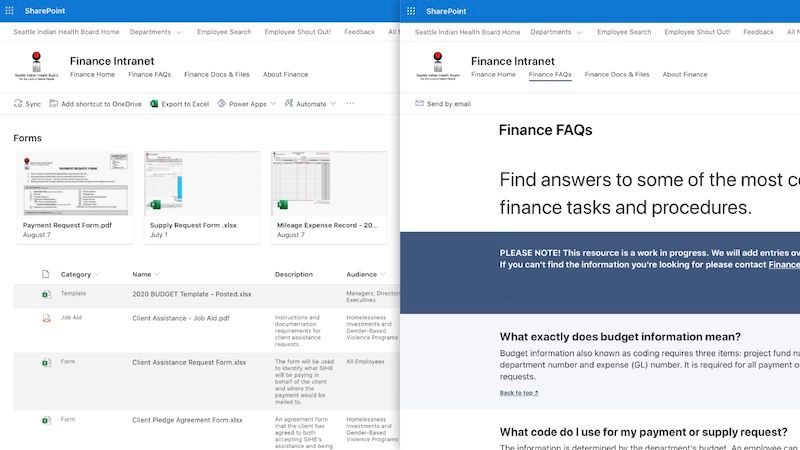Select Finance FAQs tab in right window
This screenshot has height=450, width=800.
[550, 74]
